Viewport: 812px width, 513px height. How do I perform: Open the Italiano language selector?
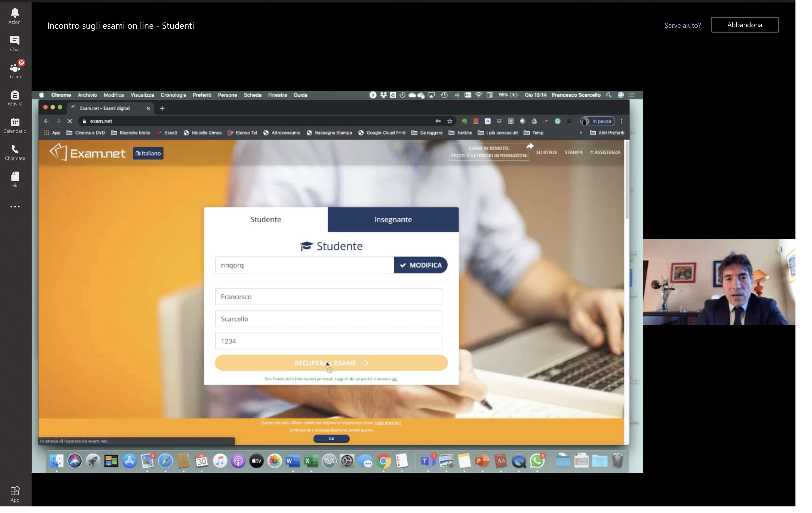click(148, 153)
